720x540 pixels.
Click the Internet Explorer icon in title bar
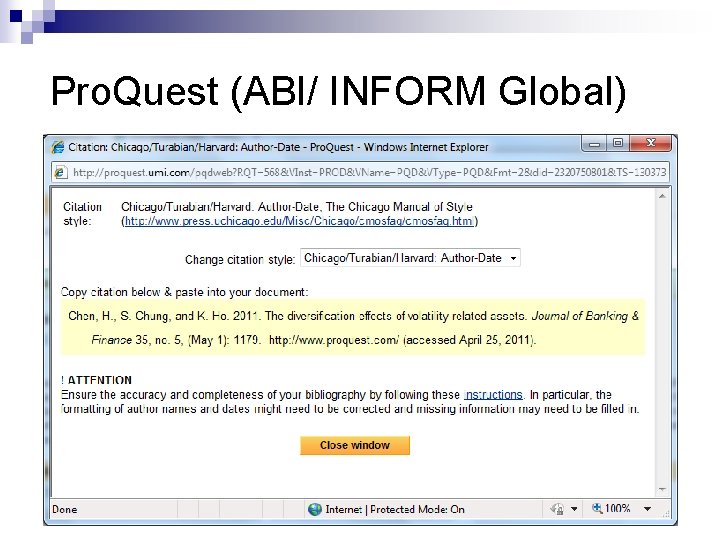[x=58, y=147]
